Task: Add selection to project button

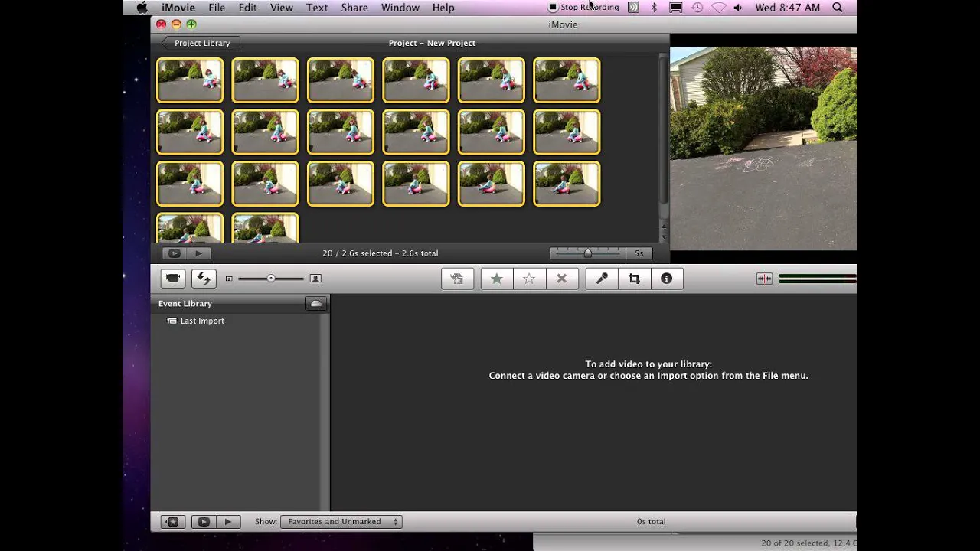Action: (457, 279)
